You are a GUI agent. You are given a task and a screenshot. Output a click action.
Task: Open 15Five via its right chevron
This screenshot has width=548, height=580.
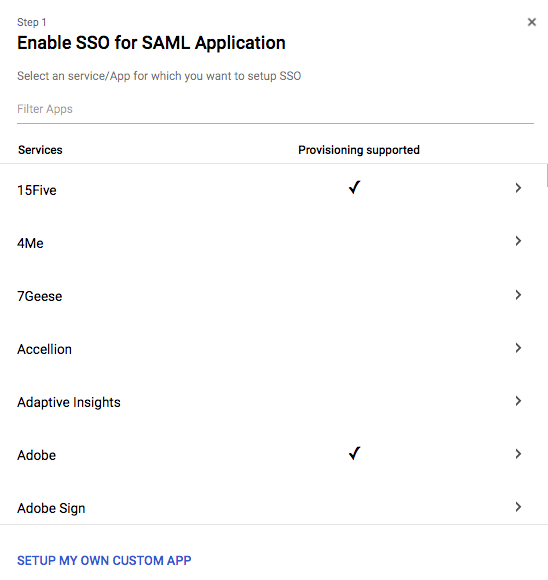pyautogui.click(x=518, y=188)
